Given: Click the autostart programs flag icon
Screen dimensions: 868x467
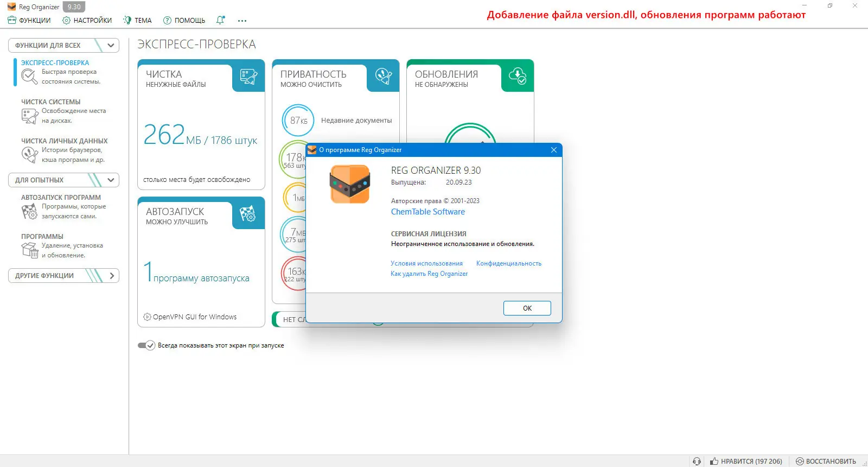Looking at the screenshot, I should [29, 212].
